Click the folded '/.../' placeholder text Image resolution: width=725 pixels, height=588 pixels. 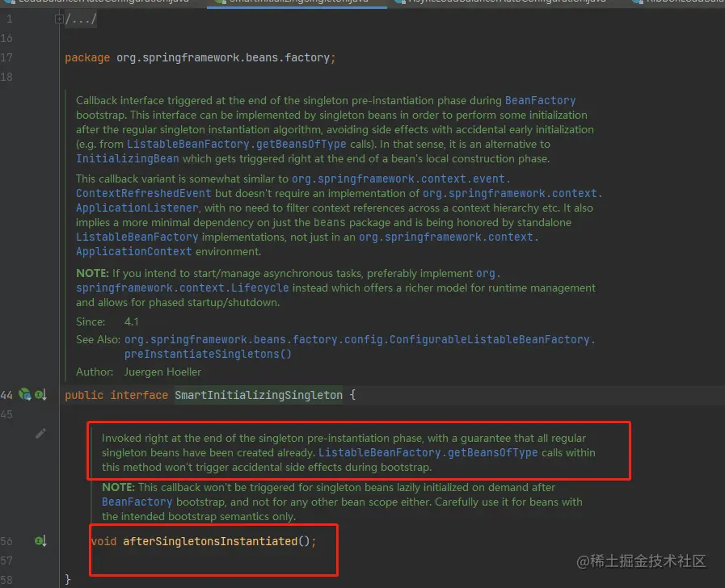pos(81,19)
